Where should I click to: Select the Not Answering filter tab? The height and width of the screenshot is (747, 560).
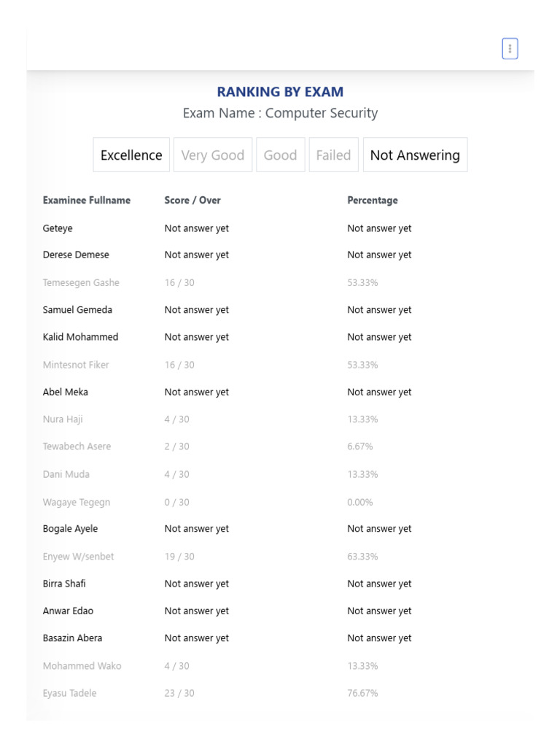[415, 155]
